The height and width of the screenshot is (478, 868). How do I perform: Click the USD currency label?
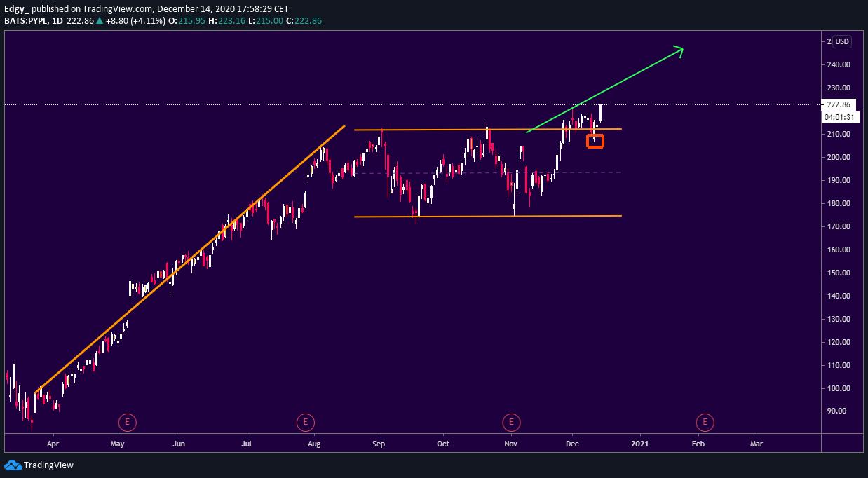pos(841,41)
